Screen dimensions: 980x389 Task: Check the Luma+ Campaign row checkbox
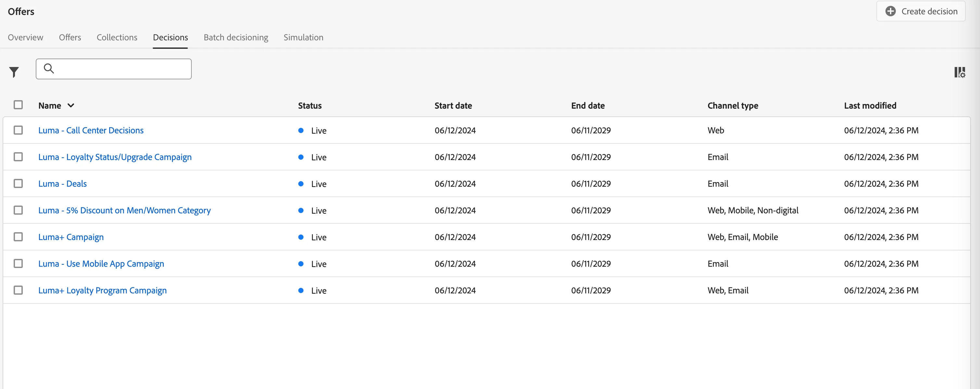point(18,237)
